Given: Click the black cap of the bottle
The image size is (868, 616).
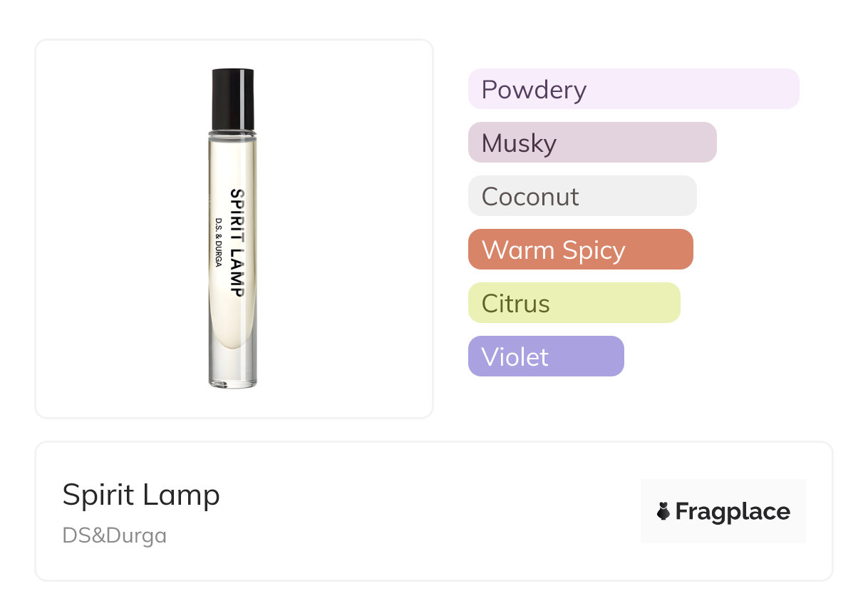Looking at the screenshot, I should 233,100.
